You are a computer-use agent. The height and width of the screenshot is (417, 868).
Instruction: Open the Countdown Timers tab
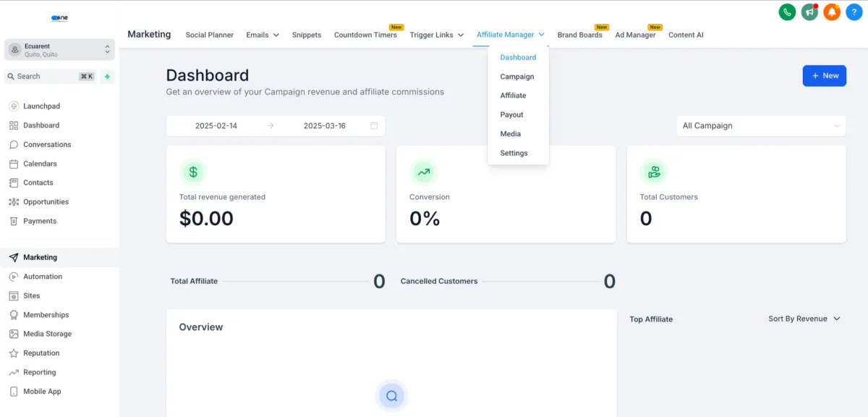click(x=365, y=35)
